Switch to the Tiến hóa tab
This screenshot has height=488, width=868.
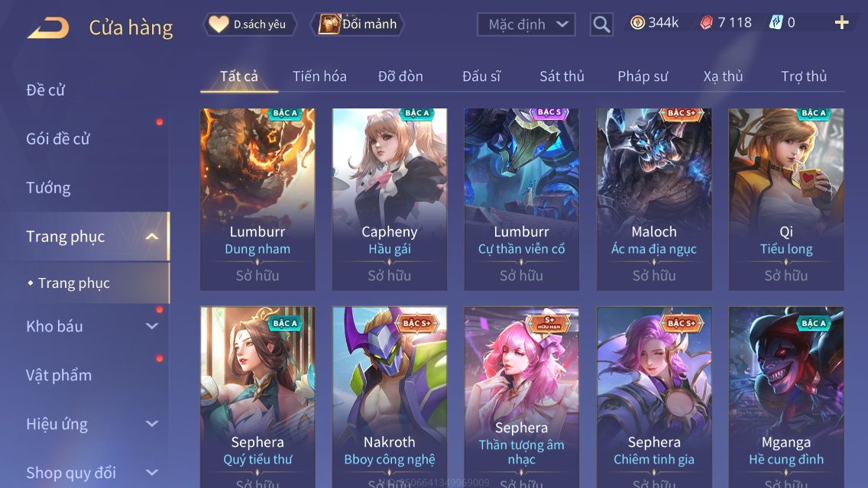pos(319,76)
